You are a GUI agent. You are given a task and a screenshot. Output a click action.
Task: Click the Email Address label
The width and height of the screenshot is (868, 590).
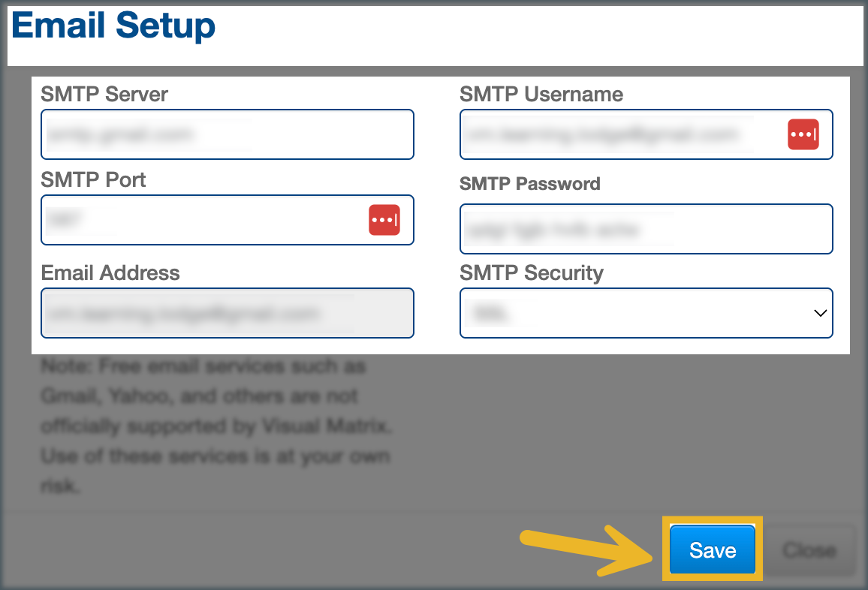point(110,272)
